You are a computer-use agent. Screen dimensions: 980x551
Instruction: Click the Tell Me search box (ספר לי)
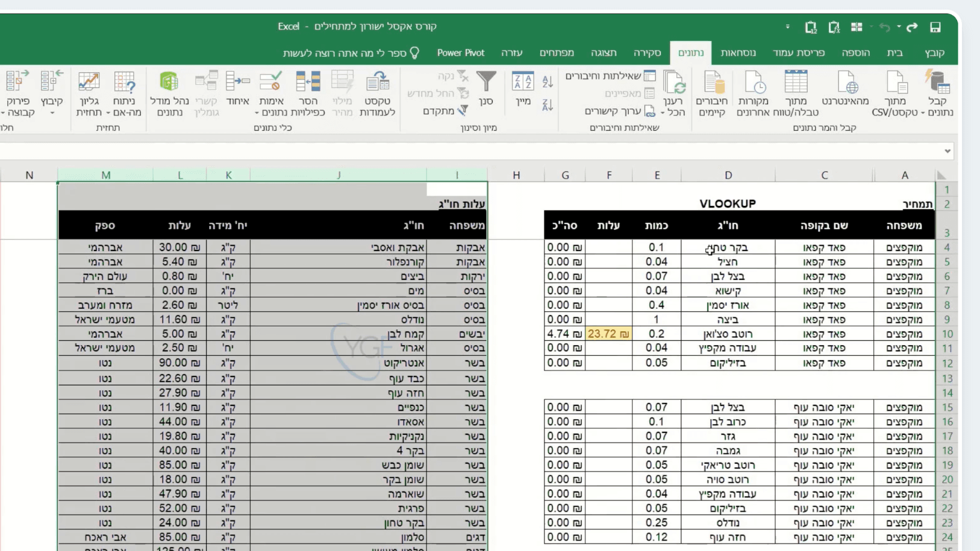coord(351,53)
